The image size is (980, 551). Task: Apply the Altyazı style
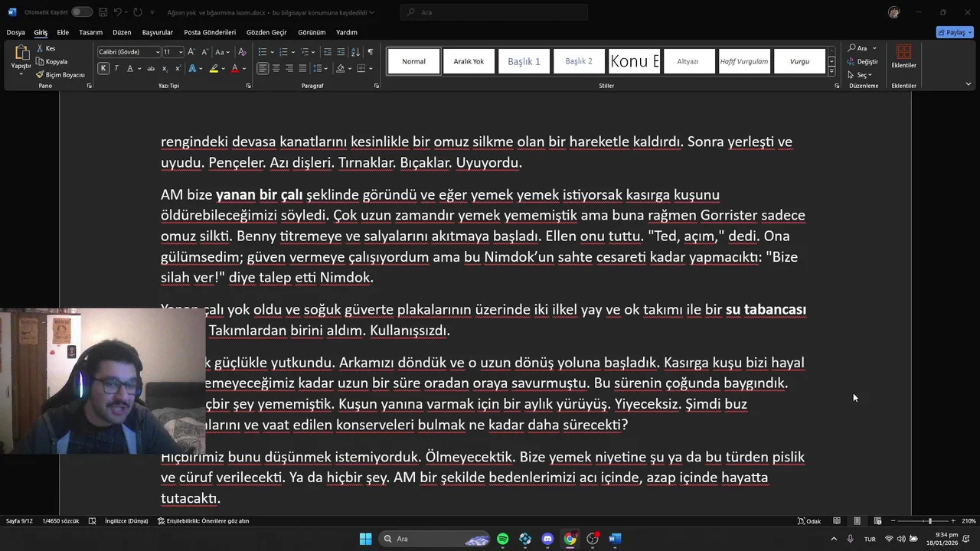click(x=688, y=61)
